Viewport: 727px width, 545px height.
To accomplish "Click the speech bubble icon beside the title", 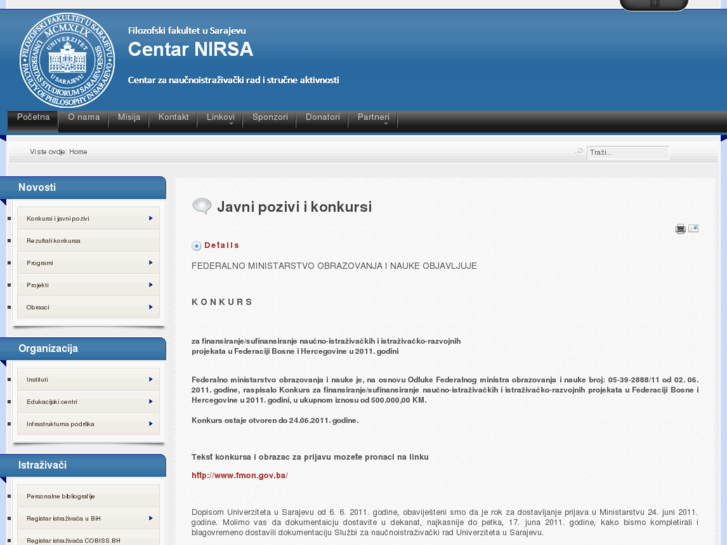I will 201,207.
